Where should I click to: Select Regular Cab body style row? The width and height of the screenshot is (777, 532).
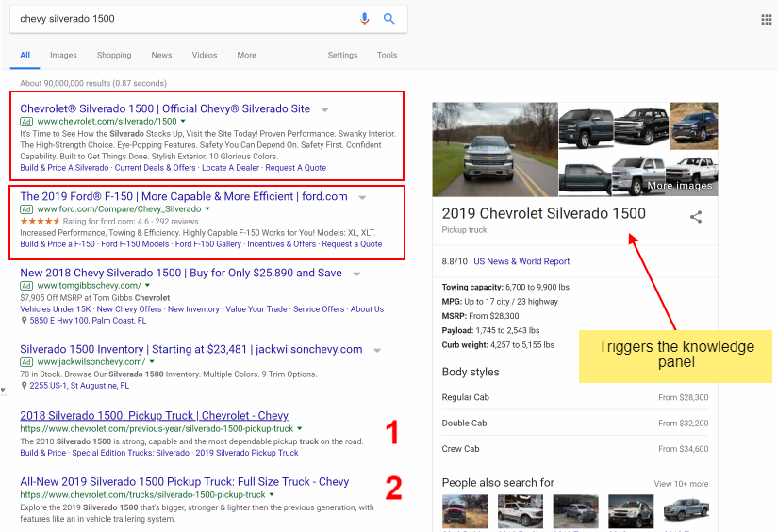(x=575, y=397)
